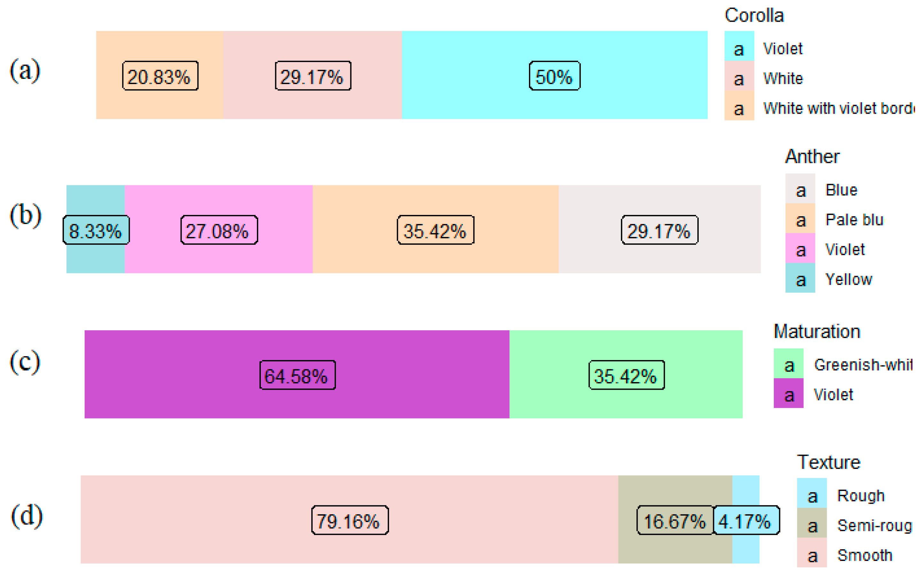Click the 8.33% label on Anther bar
Image resolution: width=924 pixels, height=575 pixels.
96,230
